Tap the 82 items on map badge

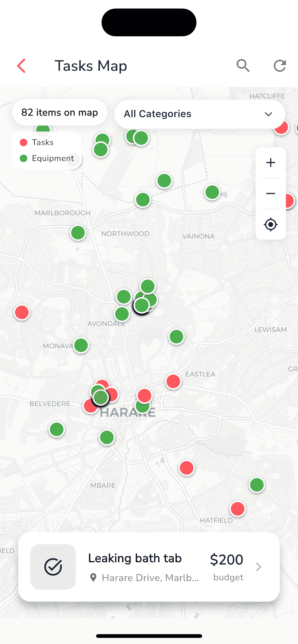[60, 113]
